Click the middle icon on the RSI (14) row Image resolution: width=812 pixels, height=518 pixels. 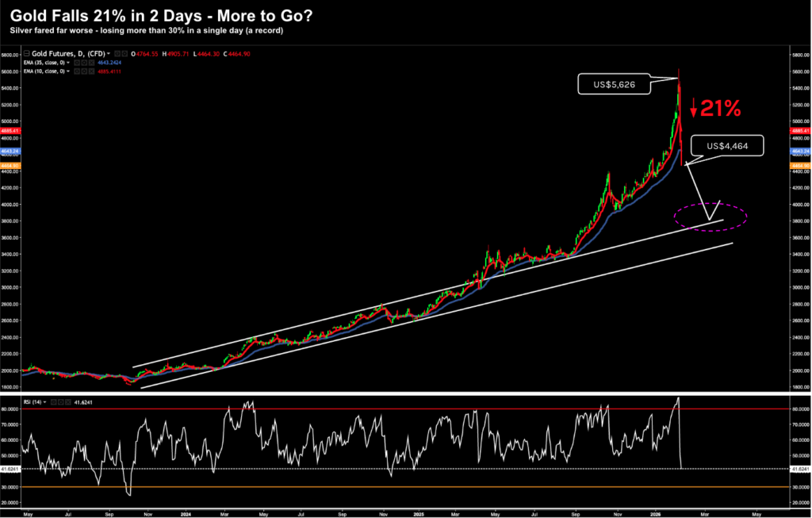61,403
